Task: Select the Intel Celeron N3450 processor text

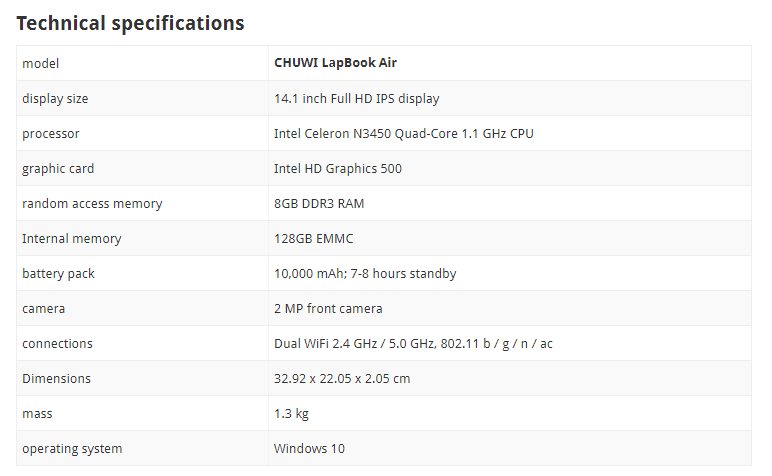Action: [x=404, y=134]
